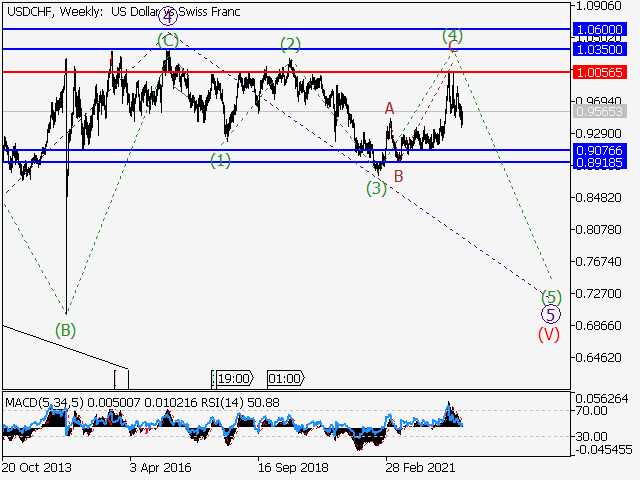Viewport: 640px width, 480px height.
Task: Click the 0.80780 price axis value
Action: (x=598, y=229)
